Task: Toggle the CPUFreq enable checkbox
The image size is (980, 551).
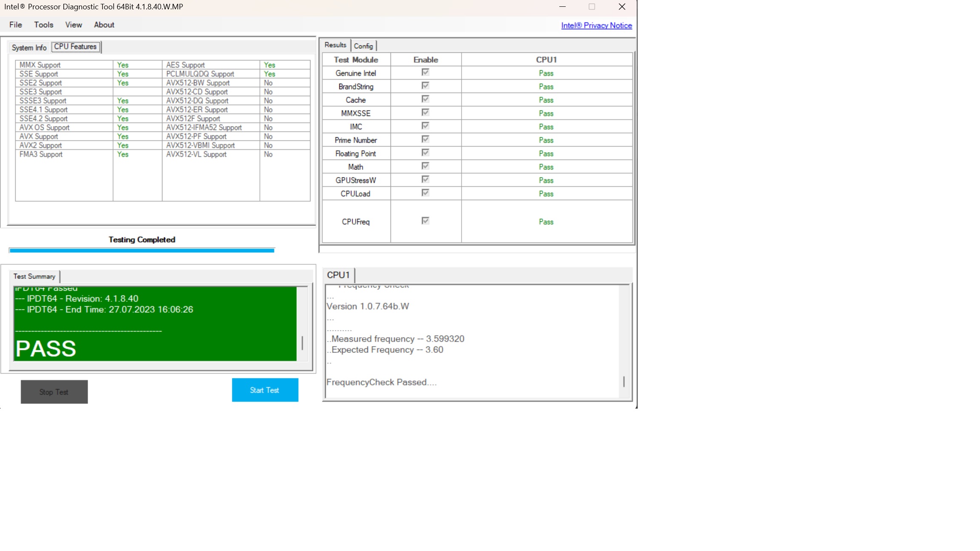Action: tap(425, 221)
